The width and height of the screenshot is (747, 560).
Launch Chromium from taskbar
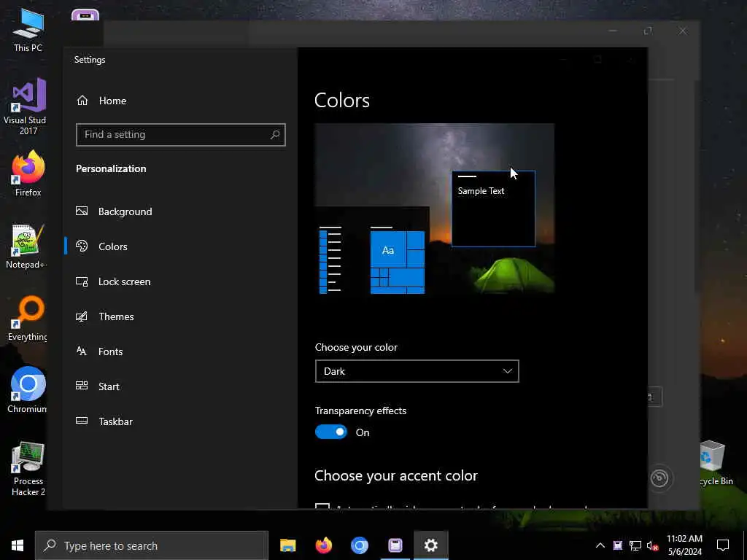(359, 545)
